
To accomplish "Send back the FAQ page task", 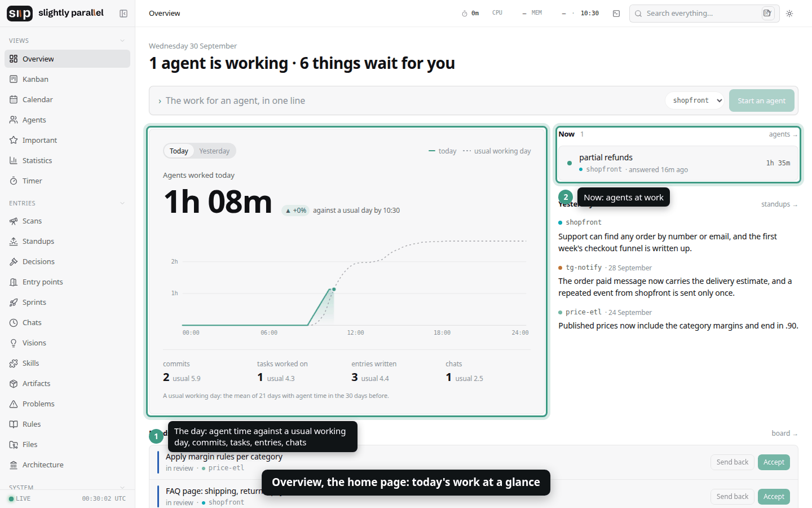I will coord(732,497).
